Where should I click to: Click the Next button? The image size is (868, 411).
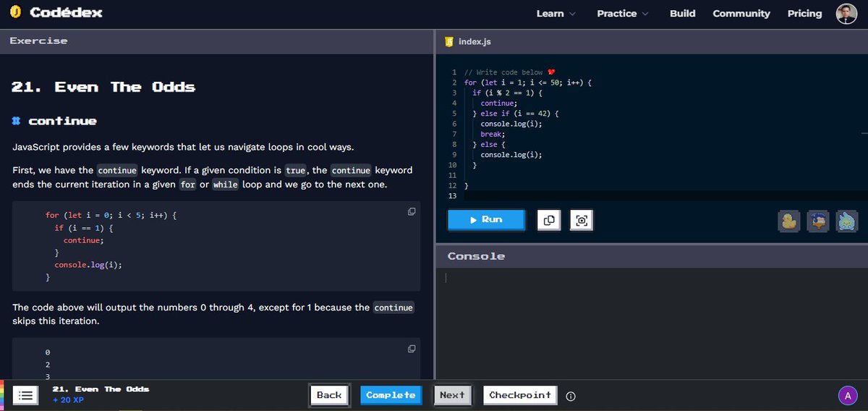coord(452,395)
